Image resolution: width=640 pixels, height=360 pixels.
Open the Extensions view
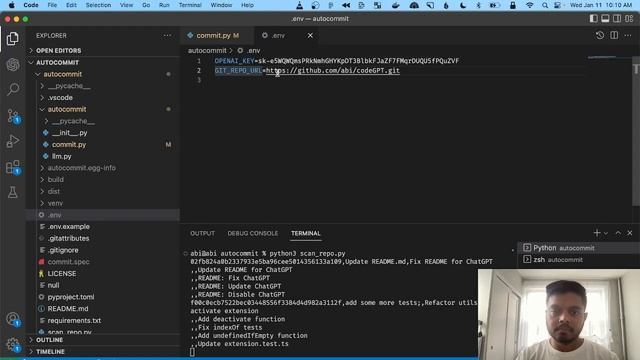pos(13,167)
